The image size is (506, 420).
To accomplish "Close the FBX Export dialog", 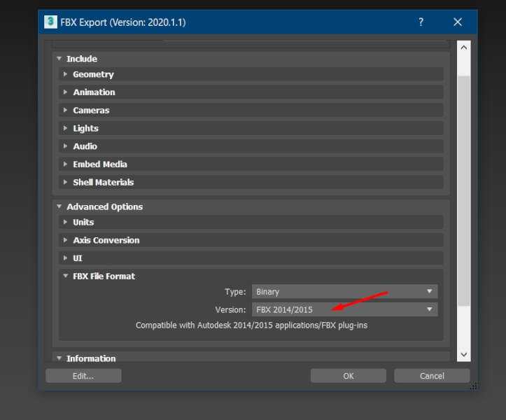I will [458, 22].
